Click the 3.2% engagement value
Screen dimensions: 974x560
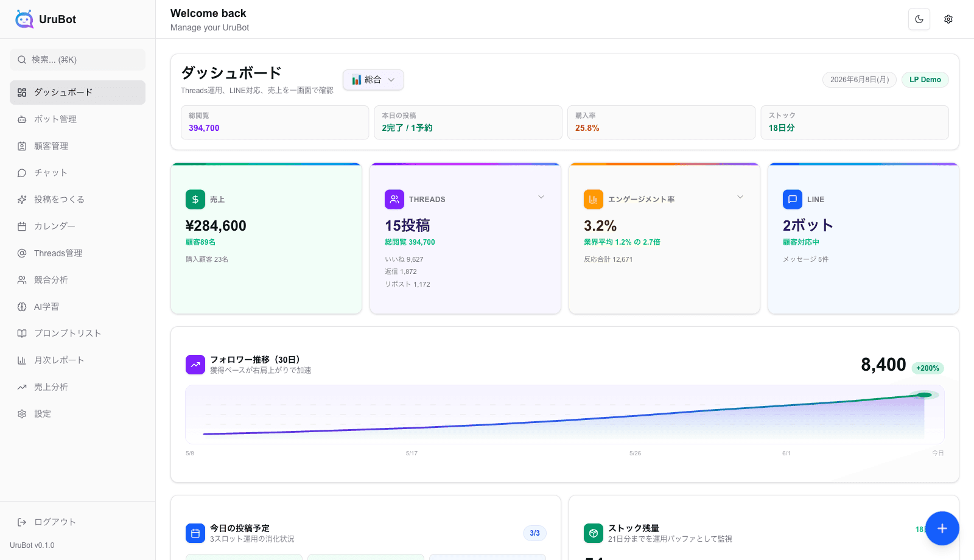click(600, 226)
